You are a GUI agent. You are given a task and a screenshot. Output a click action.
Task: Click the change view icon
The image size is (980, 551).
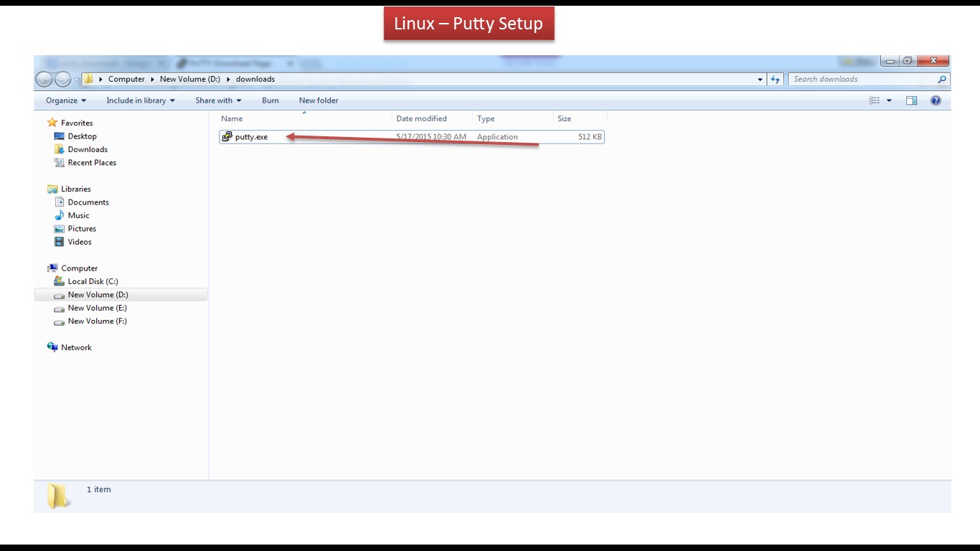[875, 100]
